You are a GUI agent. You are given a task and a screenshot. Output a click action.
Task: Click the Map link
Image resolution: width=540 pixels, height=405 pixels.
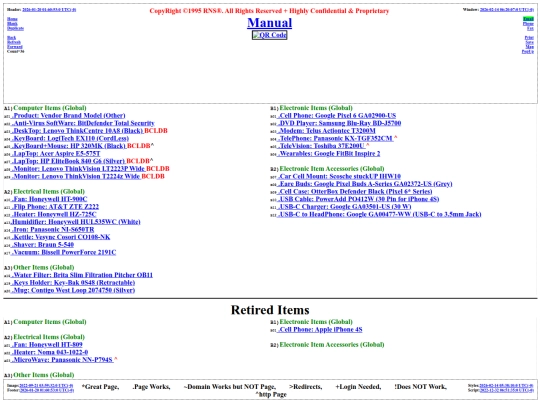(530, 47)
